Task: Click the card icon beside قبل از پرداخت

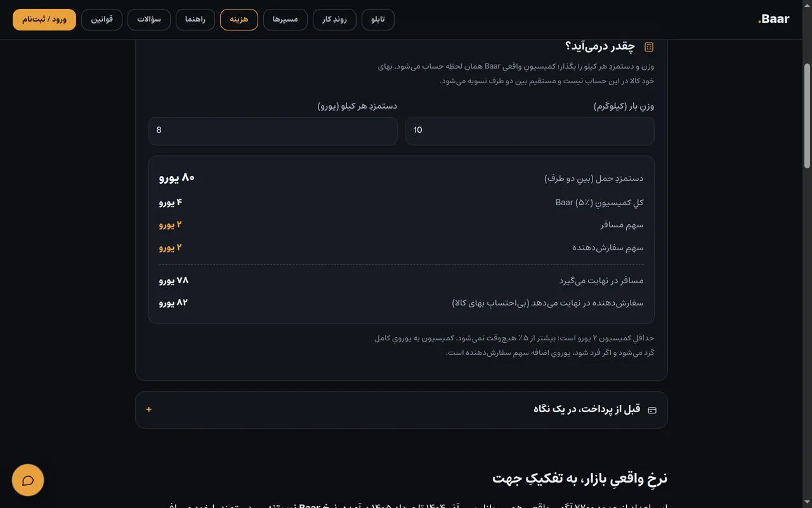Action: coord(652,410)
